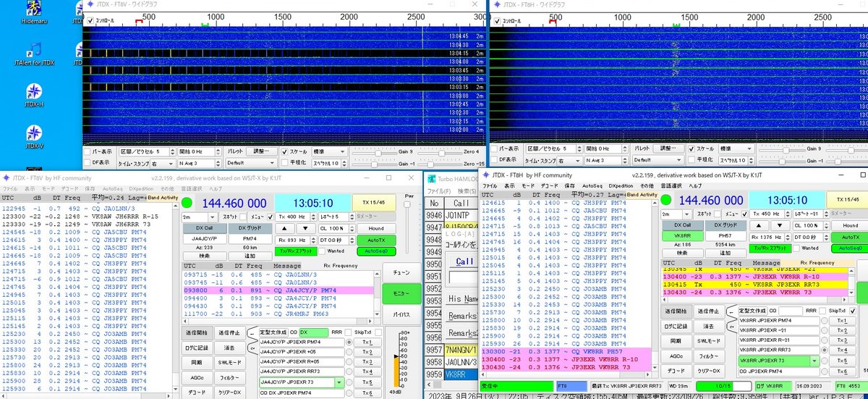Open 標準 dropdown in FT8V wide graph
This screenshot has height=399, width=868.
328,152
